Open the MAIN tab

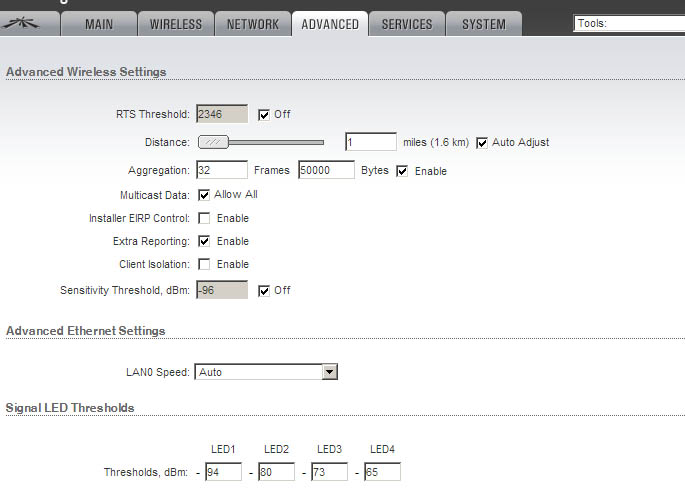point(99,24)
